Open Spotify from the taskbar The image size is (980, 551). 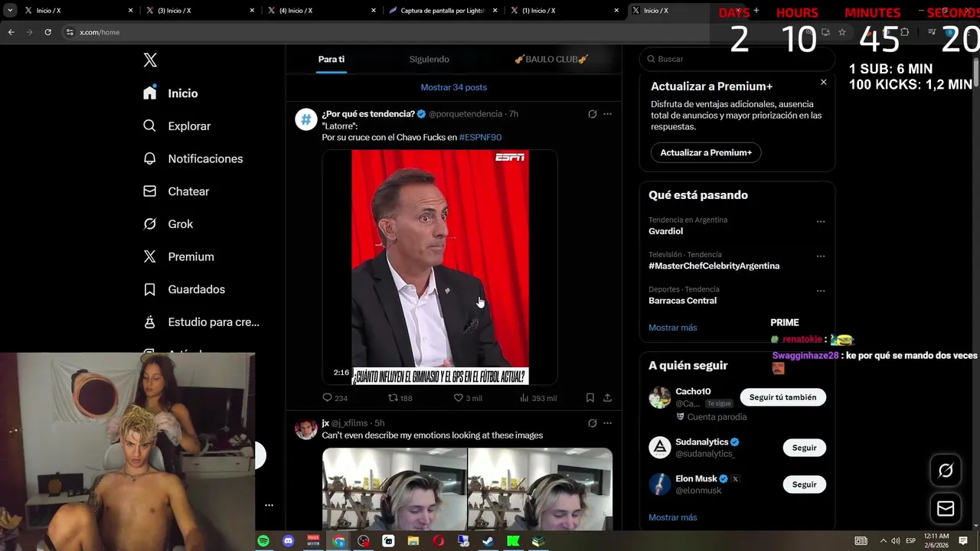click(263, 541)
